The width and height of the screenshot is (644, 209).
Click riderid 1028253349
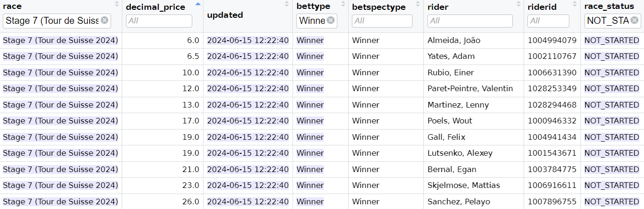552,88
